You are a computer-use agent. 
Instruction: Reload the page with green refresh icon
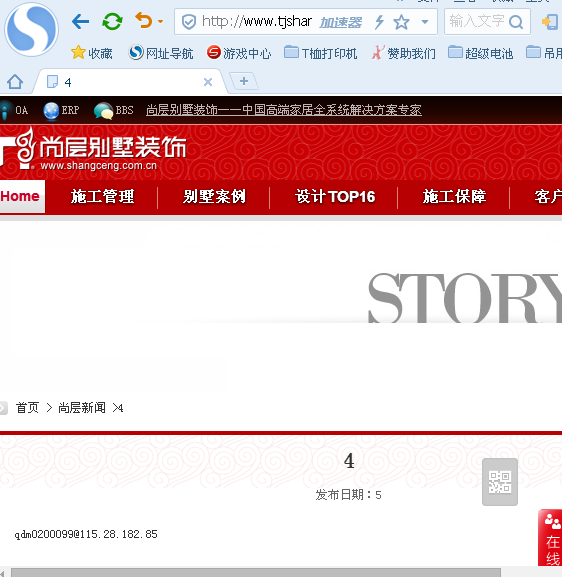pos(112,21)
